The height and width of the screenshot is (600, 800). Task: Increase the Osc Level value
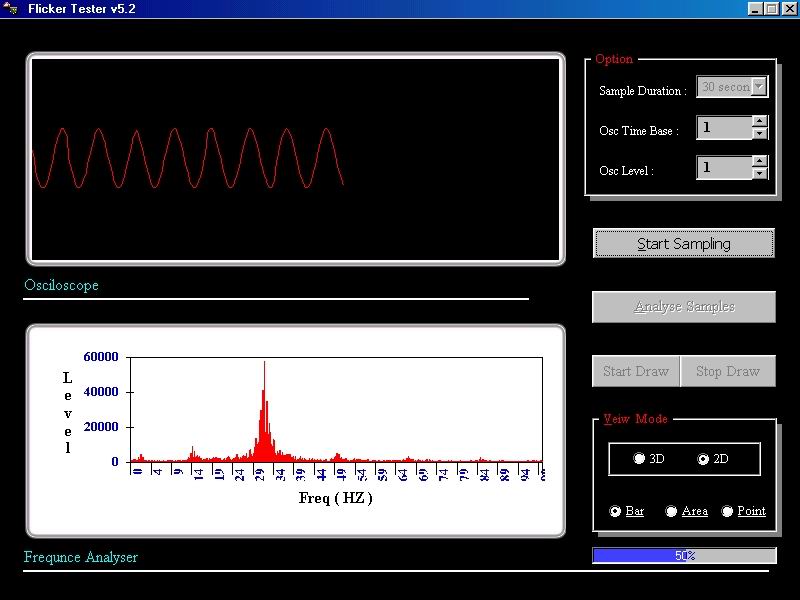click(x=760, y=161)
